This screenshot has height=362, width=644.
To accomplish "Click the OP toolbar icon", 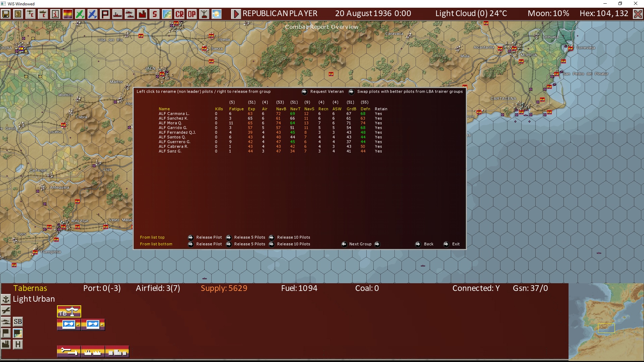I will click(x=192, y=14).
